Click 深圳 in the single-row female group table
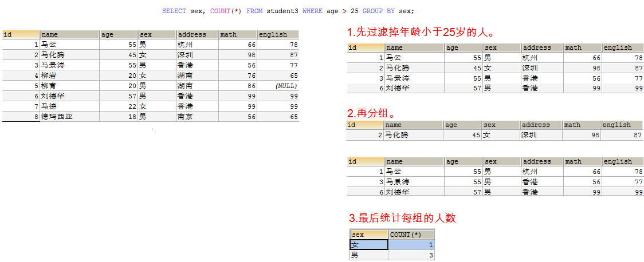 pyautogui.click(x=540, y=135)
